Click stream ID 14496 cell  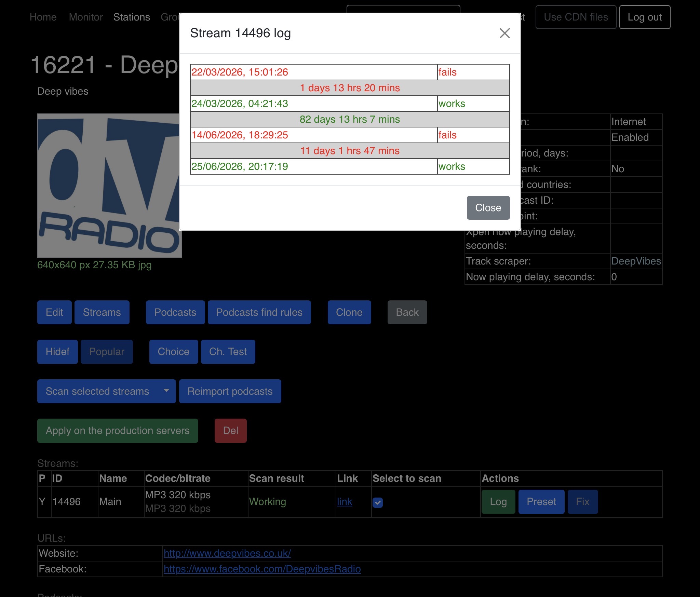[75, 502]
